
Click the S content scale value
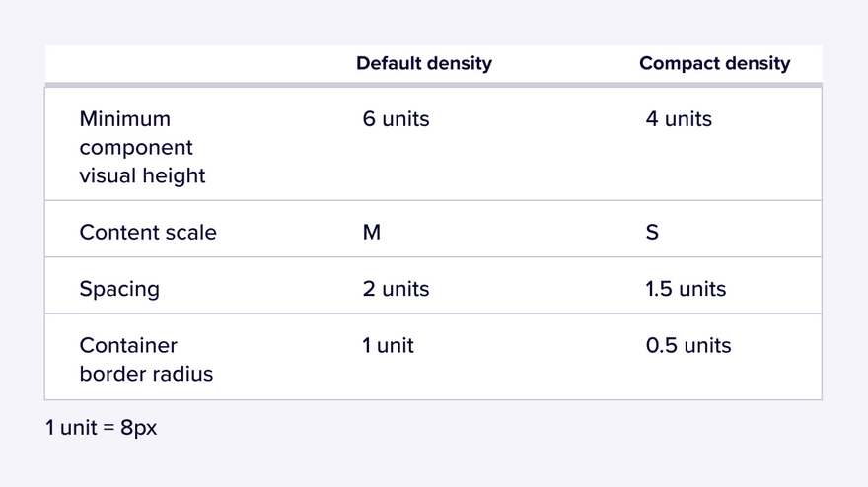click(652, 232)
